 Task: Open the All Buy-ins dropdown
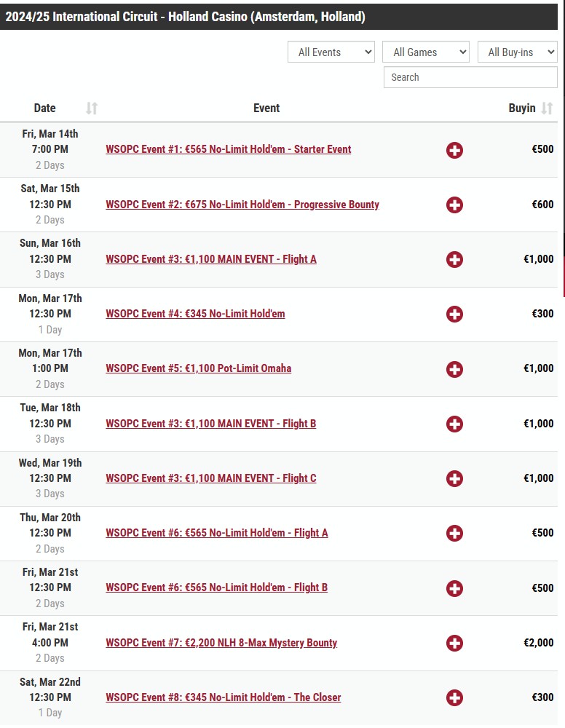pyautogui.click(x=517, y=52)
